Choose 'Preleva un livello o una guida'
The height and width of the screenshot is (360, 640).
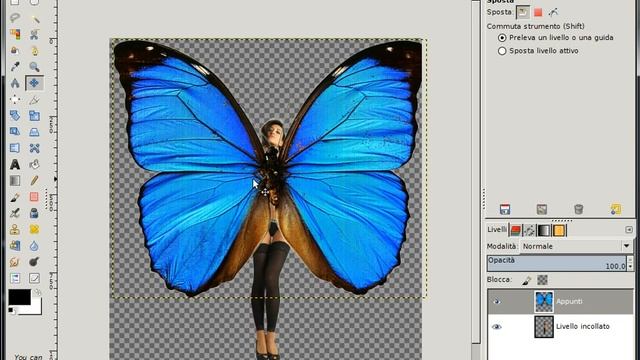click(555, 38)
